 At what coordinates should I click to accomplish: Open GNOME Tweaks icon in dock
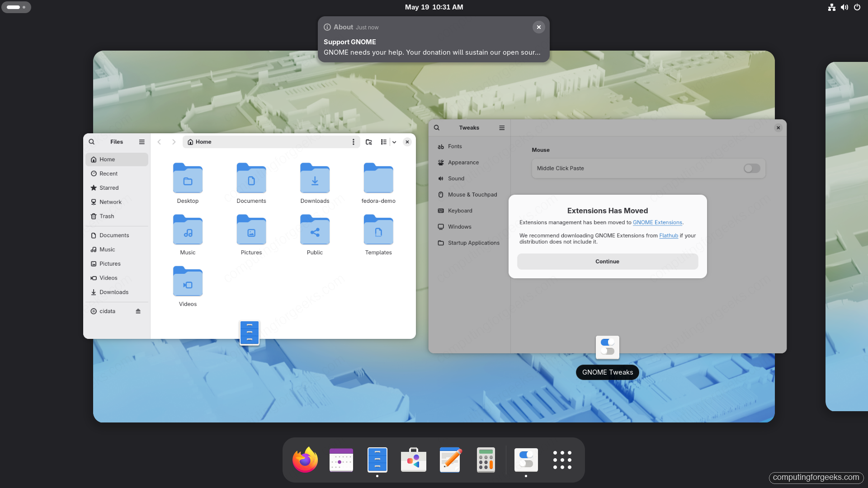(526, 460)
